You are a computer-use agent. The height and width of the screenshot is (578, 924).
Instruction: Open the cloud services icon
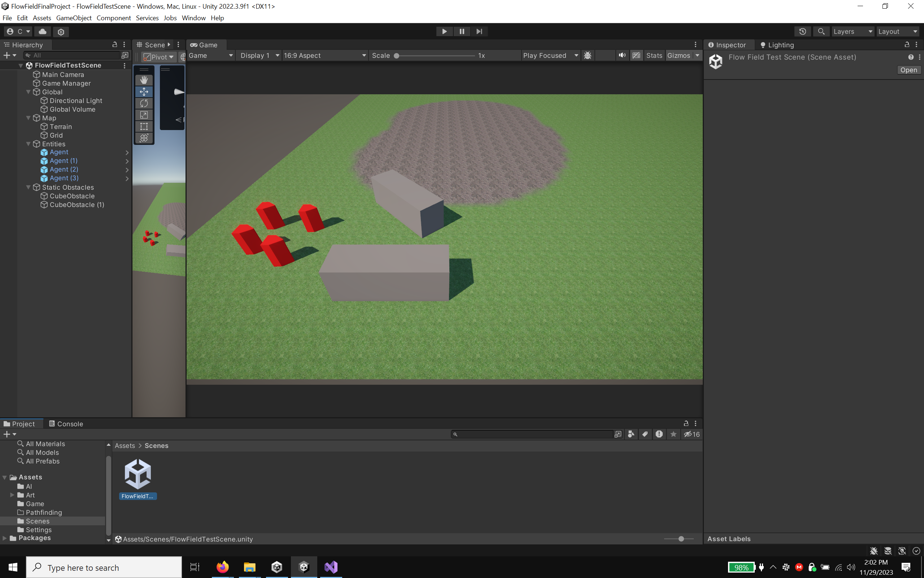43,31
